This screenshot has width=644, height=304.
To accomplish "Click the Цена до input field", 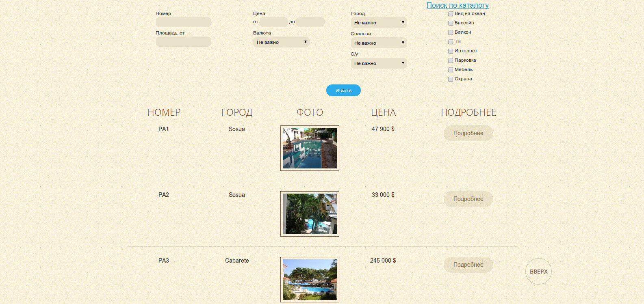I will point(310,22).
